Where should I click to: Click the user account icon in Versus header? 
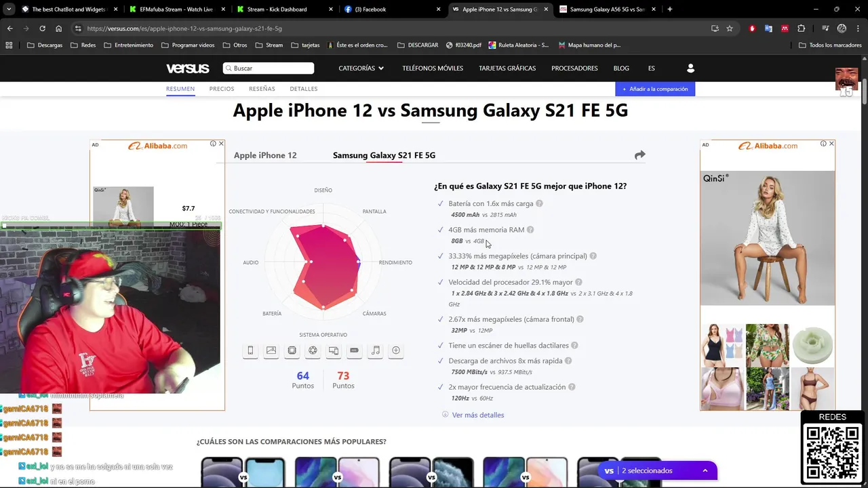coord(690,68)
